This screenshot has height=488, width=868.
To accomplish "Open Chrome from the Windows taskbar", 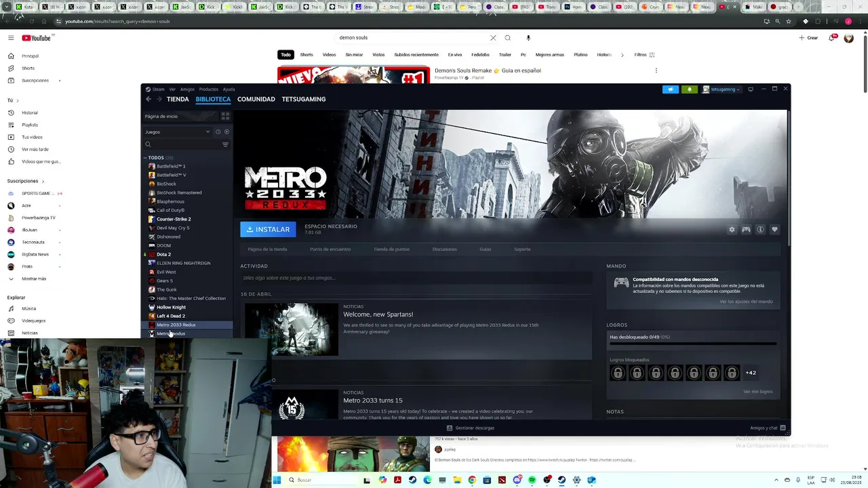I will (x=472, y=480).
